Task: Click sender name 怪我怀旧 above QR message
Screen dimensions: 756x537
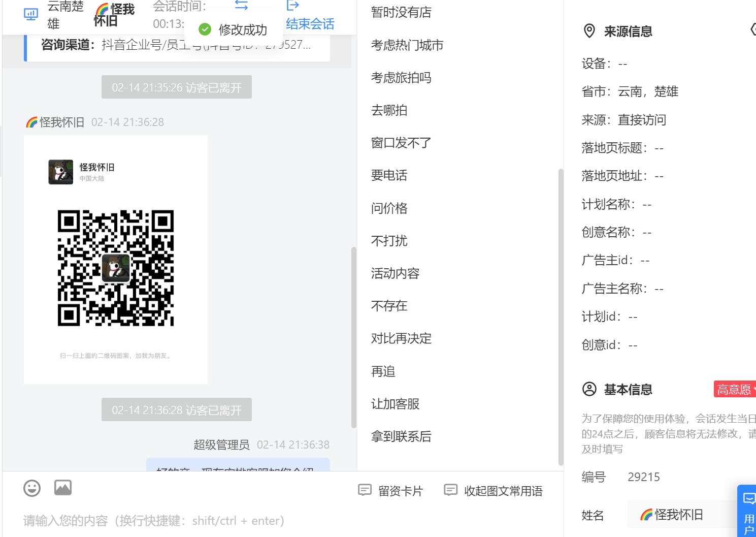Action: (56, 122)
